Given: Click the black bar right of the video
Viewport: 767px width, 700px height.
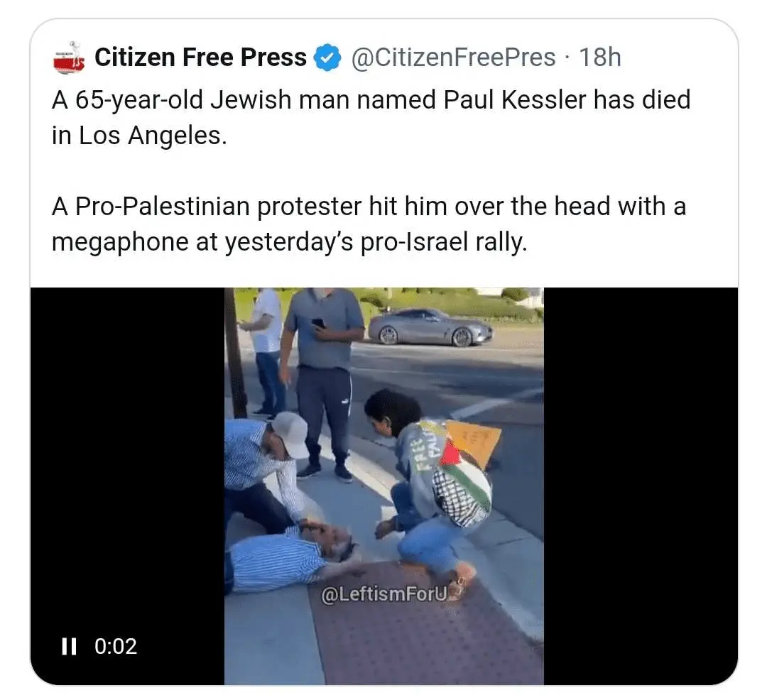Looking at the screenshot, I should click(641, 486).
